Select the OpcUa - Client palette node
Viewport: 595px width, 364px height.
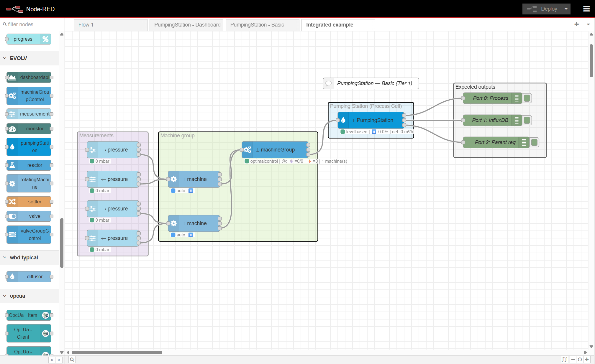click(29, 333)
